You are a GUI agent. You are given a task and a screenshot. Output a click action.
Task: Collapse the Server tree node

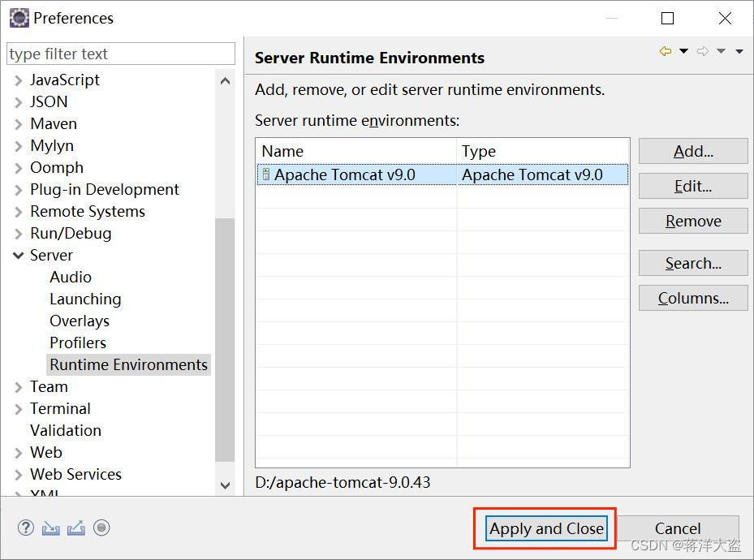[18, 255]
